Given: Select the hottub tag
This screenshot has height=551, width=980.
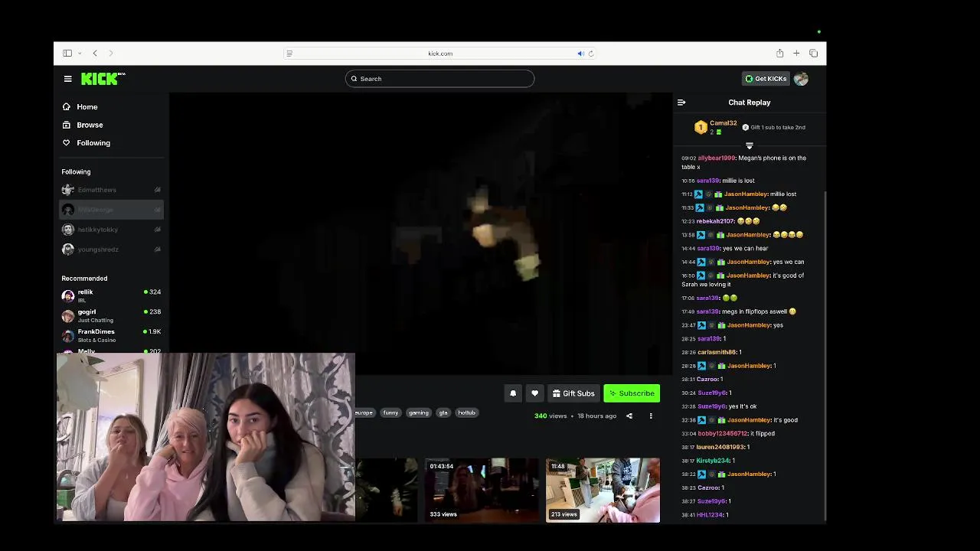Looking at the screenshot, I should [x=467, y=412].
